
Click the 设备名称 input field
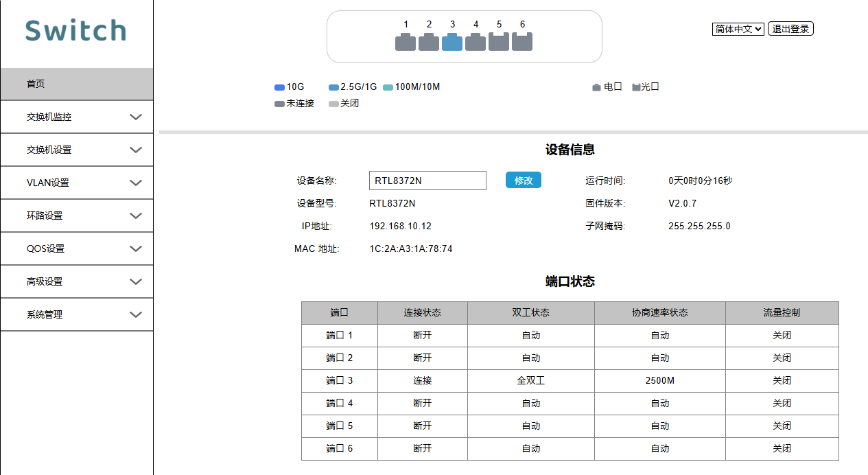(x=427, y=181)
